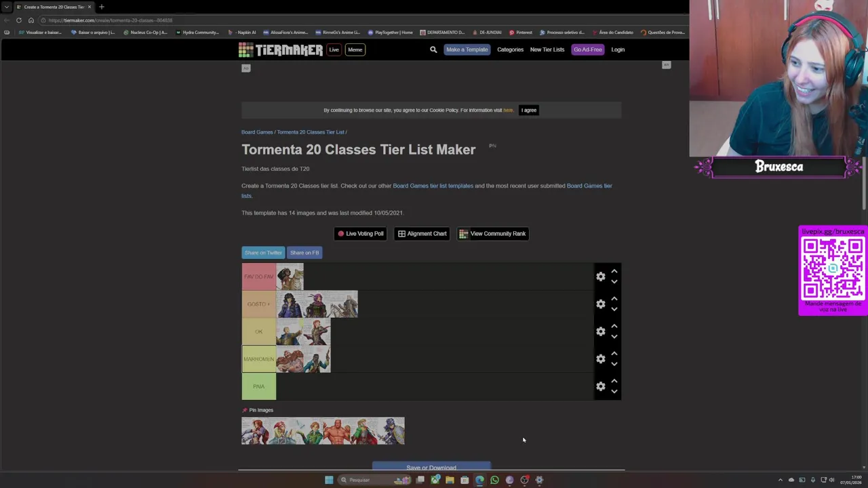Viewport: 868px width, 488px height.
Task: Open settings gear for MARROMEN tier
Action: pos(600,359)
